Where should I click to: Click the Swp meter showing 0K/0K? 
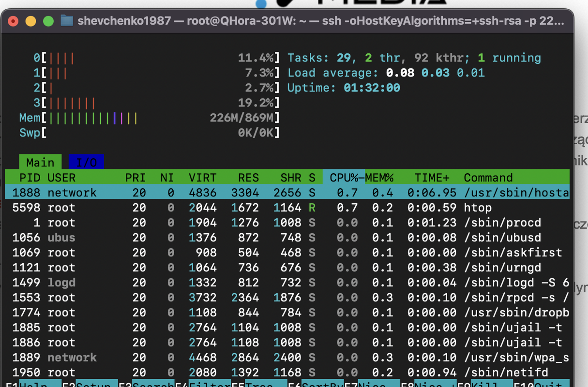pyautogui.click(x=150, y=133)
